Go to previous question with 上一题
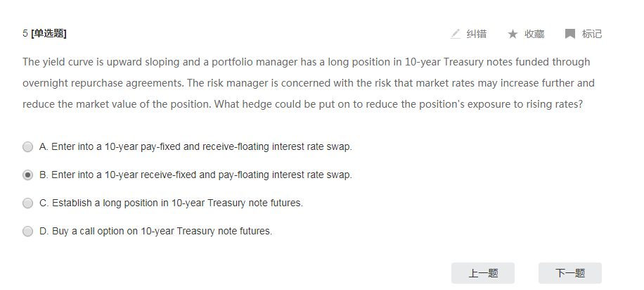 coord(483,273)
